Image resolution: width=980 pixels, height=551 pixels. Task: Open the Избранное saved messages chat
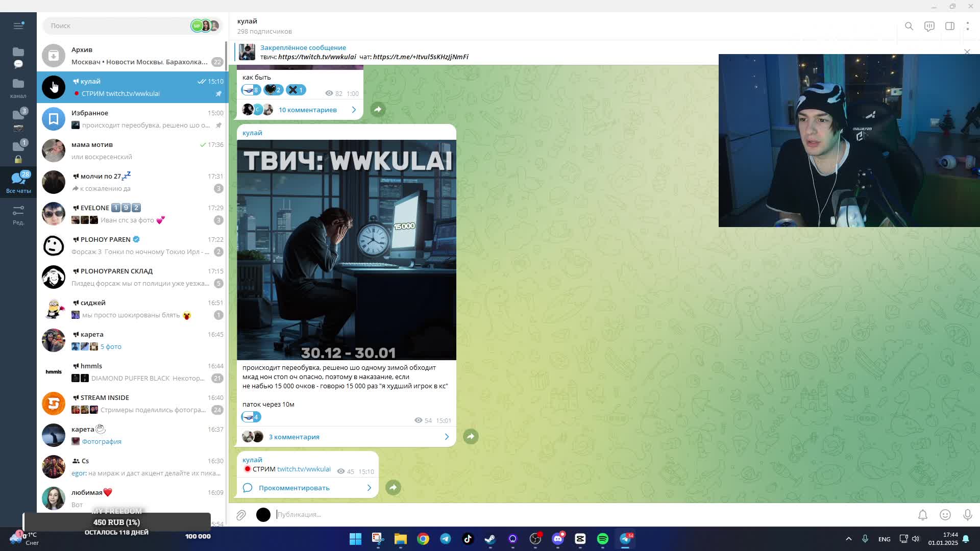coord(133,119)
